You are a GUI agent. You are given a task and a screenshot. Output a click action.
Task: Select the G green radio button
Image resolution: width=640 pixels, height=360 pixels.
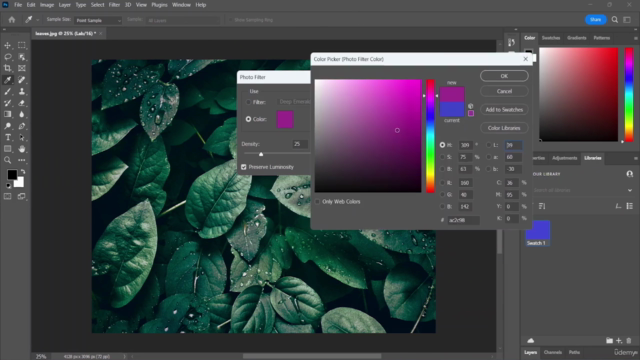click(x=442, y=195)
